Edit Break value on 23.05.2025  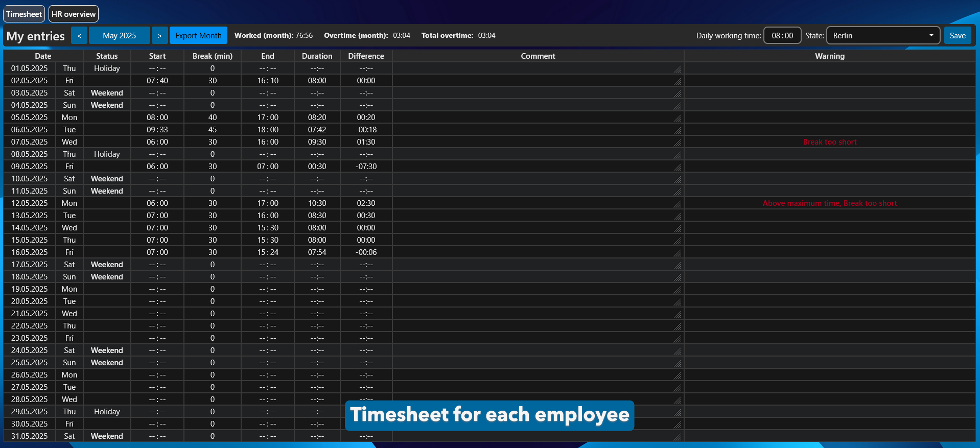[213, 338]
